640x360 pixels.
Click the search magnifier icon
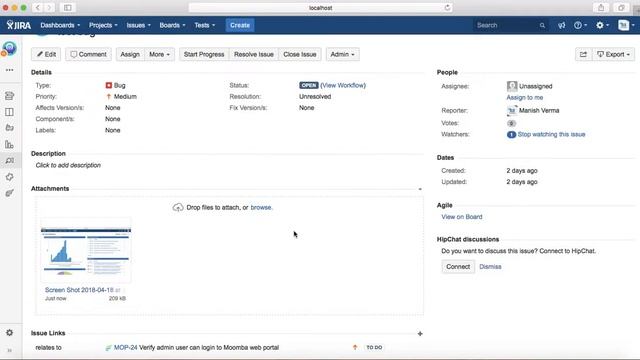tap(542, 25)
